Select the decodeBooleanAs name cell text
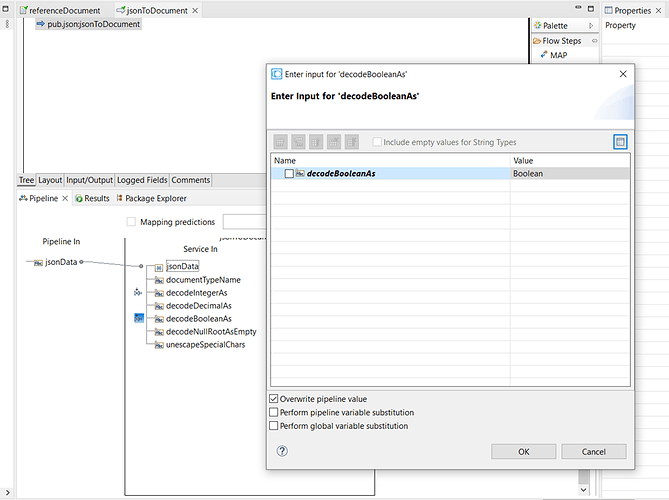Viewport: 669px width, 500px height. tap(341, 174)
